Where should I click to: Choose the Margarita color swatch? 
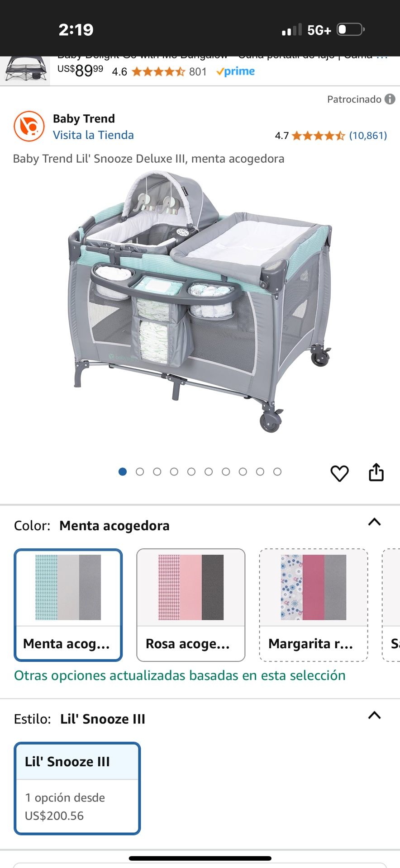tap(314, 605)
